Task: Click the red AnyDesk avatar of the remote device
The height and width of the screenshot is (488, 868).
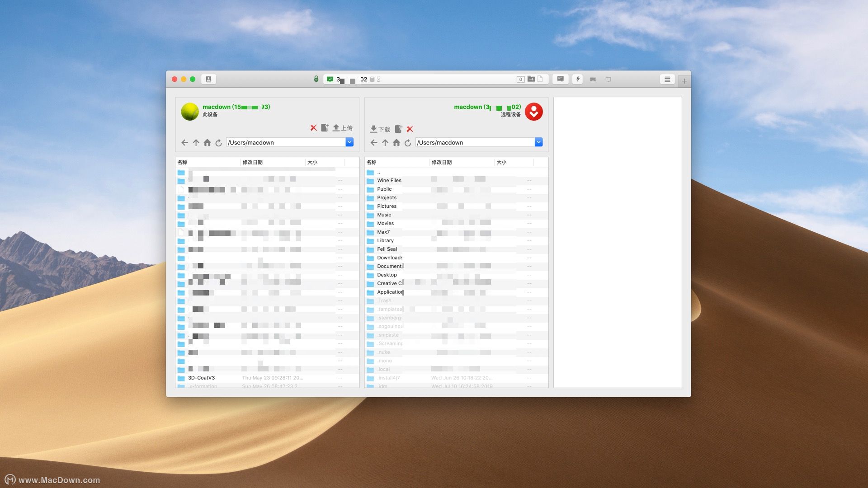Action: [x=533, y=112]
